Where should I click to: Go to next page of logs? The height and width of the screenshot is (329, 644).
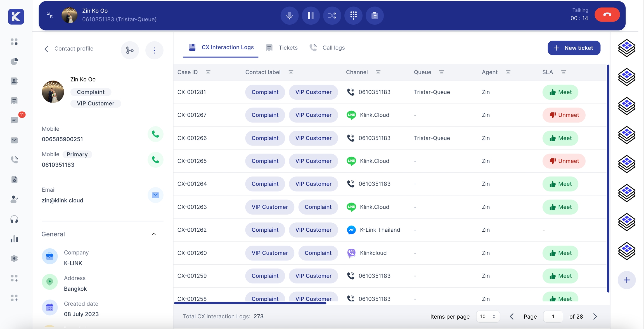595,316
